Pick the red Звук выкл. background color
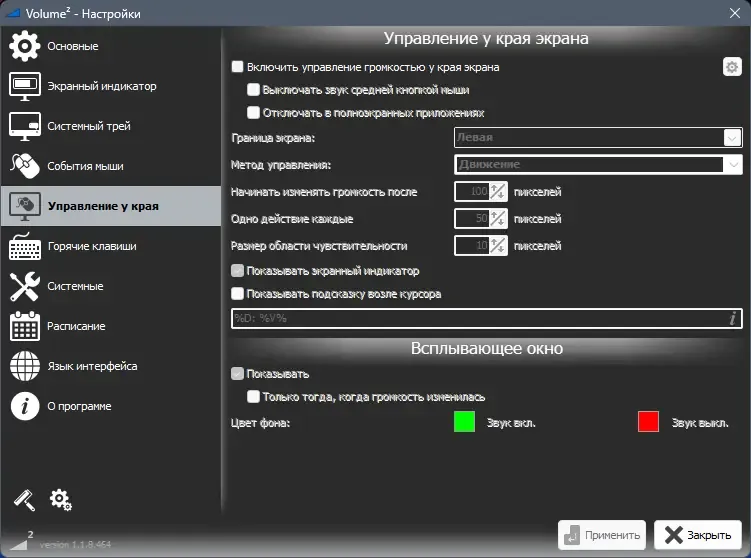Viewport: 751px width, 558px height. click(649, 421)
